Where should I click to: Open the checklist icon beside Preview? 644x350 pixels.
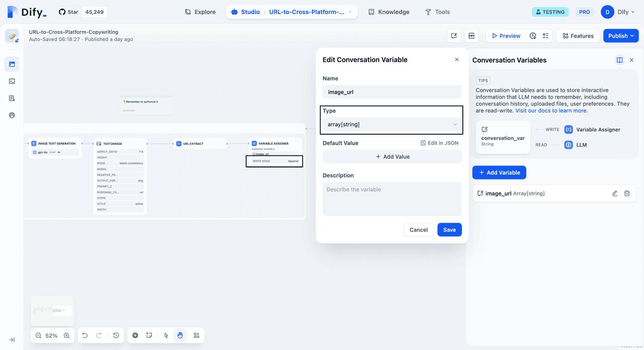[545, 36]
